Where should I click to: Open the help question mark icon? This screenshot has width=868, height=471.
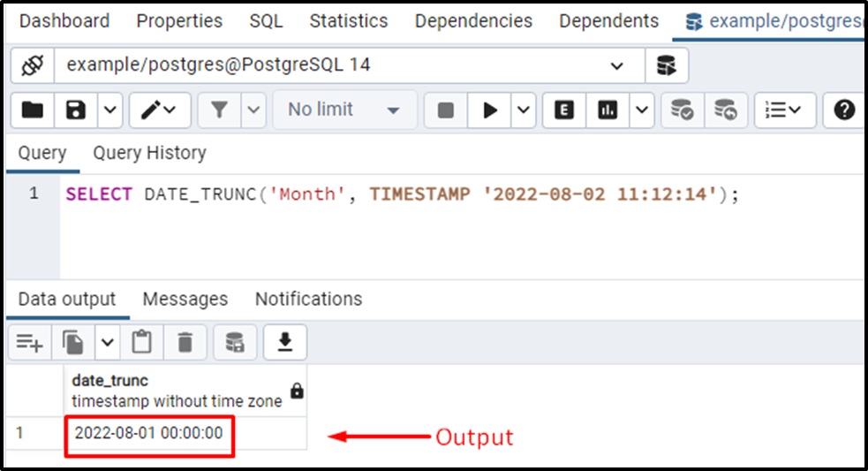pyautogui.click(x=844, y=110)
